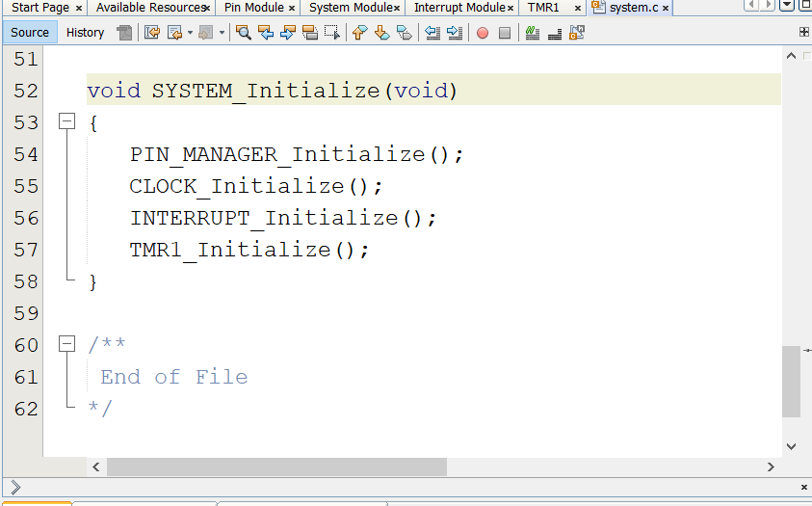The image size is (812, 506).
Task: Open the Forward history dropdown arrow
Action: click(x=222, y=33)
